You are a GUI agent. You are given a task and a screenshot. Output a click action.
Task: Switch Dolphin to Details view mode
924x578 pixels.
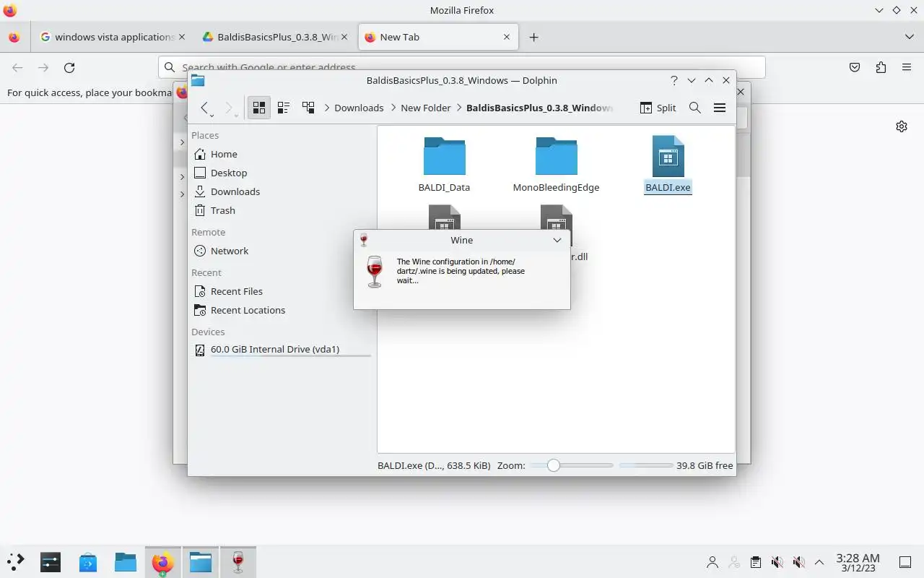click(x=308, y=108)
